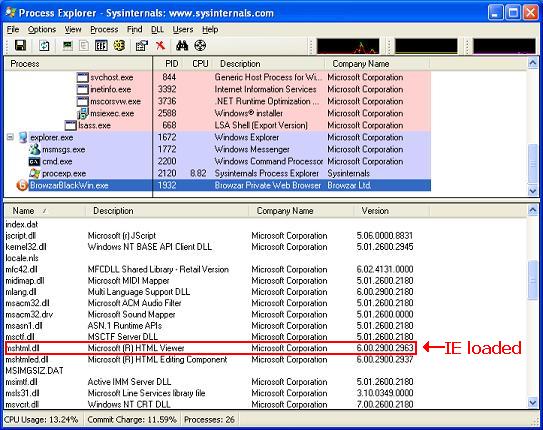Click the DLL pane scrollbar thumb
This screenshot has width=543, height=430.
point(533,280)
